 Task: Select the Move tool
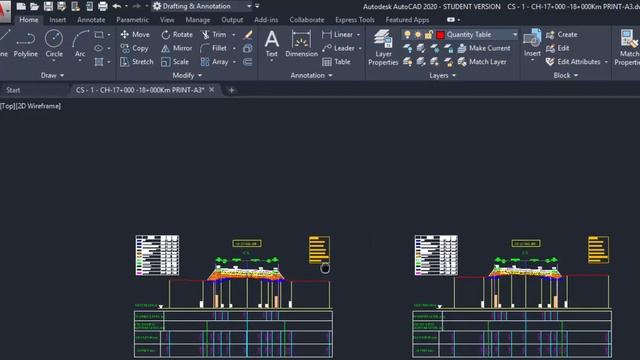tap(135, 35)
